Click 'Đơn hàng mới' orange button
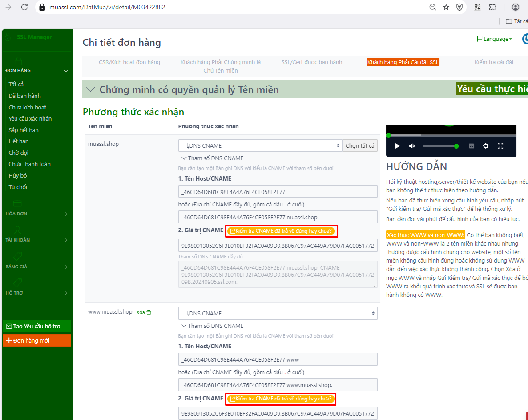The height and width of the screenshot is (420, 528). pos(37,340)
